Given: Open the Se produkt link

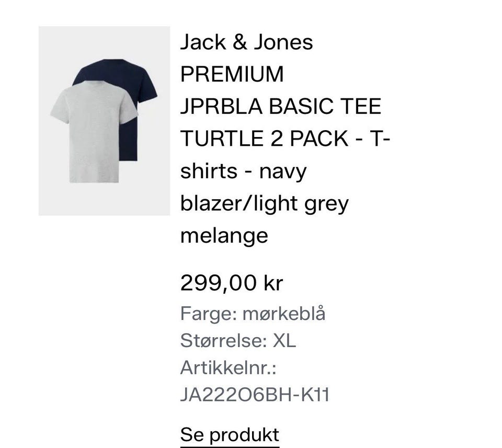Looking at the screenshot, I should click(230, 434).
